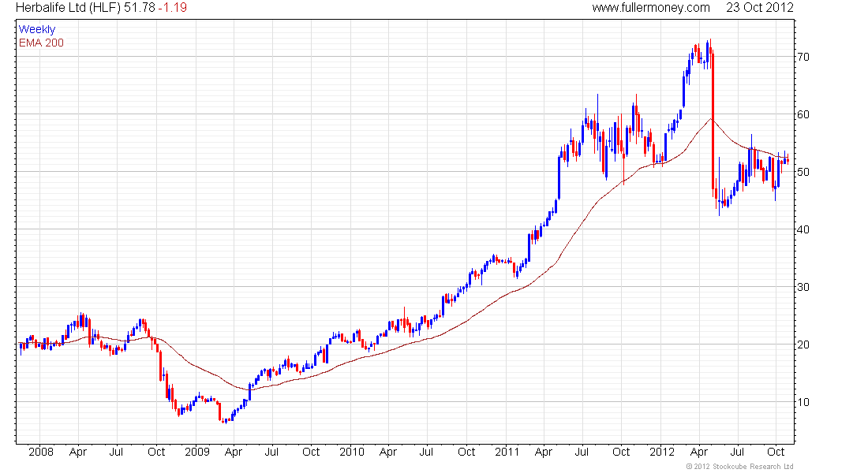Click the 2012 year label on time axis
868x473 pixels.
point(662,452)
